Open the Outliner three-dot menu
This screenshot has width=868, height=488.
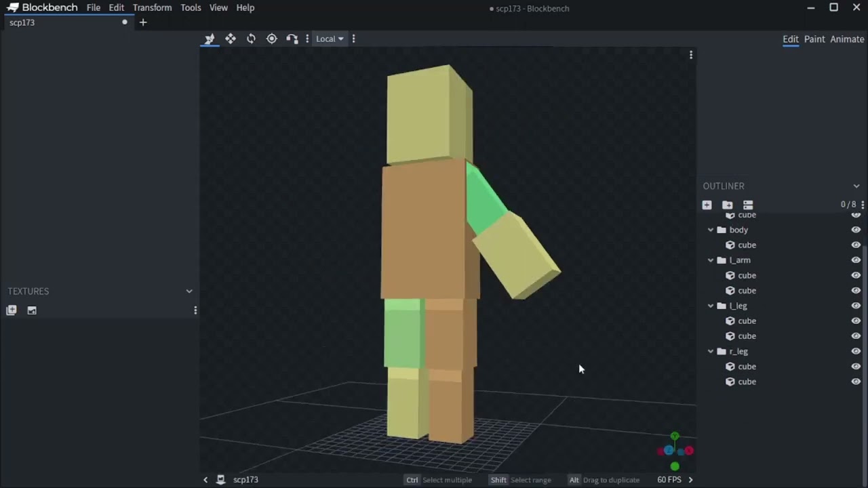pos(863,205)
